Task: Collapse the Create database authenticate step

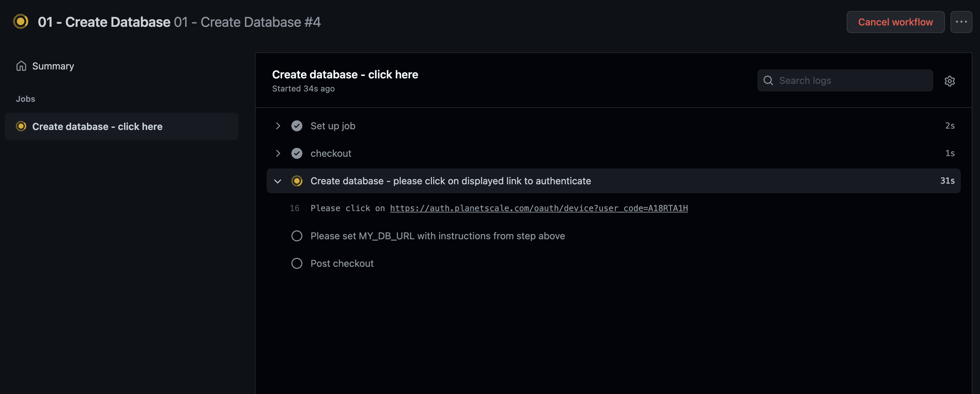Action: pyautogui.click(x=278, y=181)
